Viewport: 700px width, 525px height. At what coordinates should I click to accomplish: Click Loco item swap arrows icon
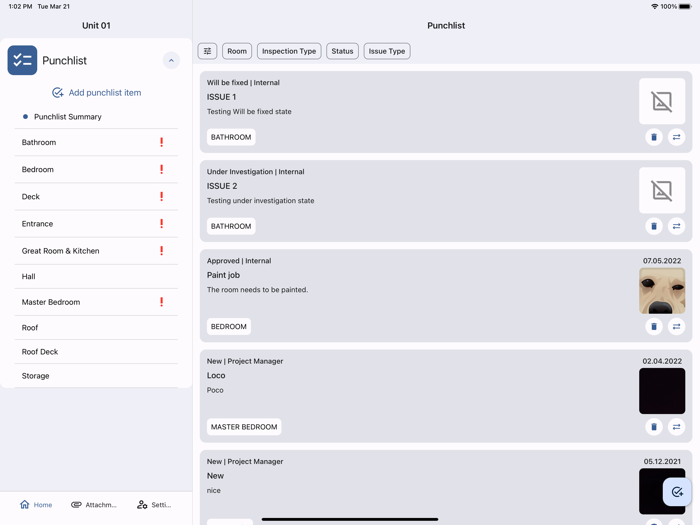[x=676, y=427]
